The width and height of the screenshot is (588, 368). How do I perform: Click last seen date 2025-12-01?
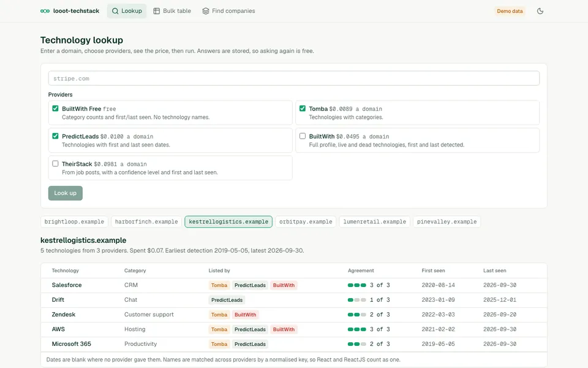click(x=500, y=300)
